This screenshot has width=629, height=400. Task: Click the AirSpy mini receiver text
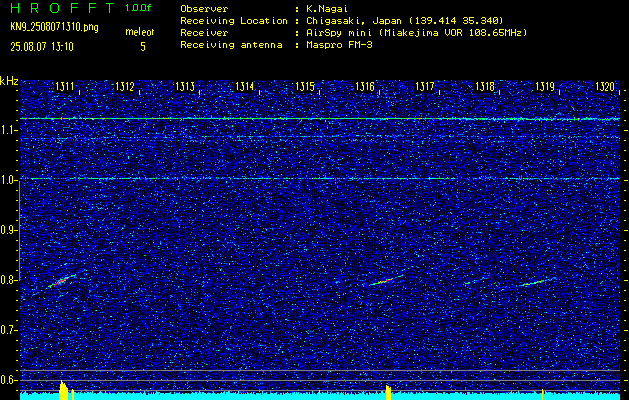(416, 33)
